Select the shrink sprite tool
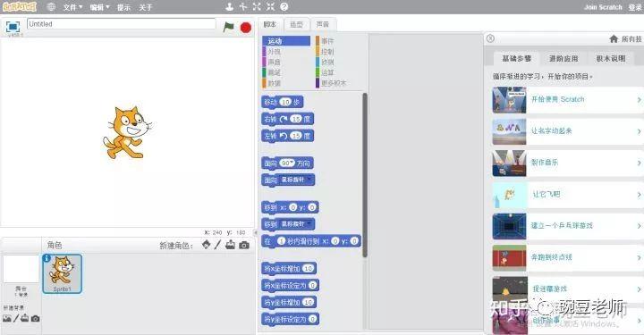 270,6
